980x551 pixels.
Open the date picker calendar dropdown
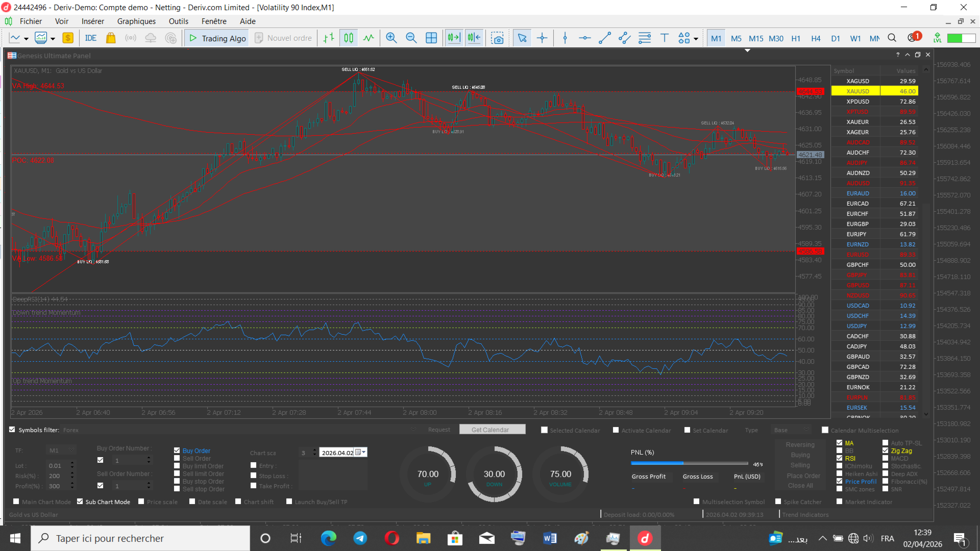(x=363, y=453)
